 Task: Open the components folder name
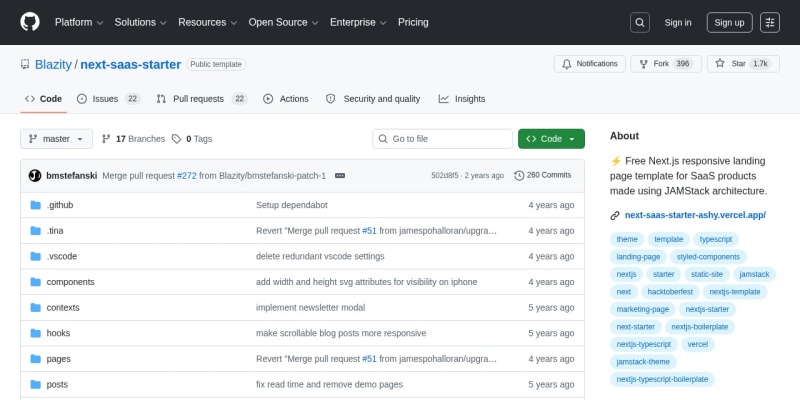[x=70, y=282]
